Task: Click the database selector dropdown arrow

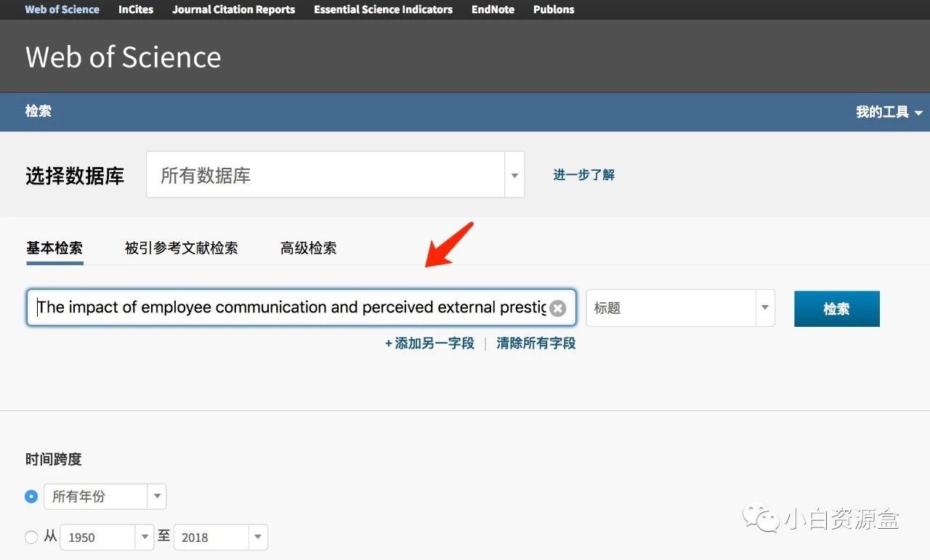Action: click(x=514, y=175)
